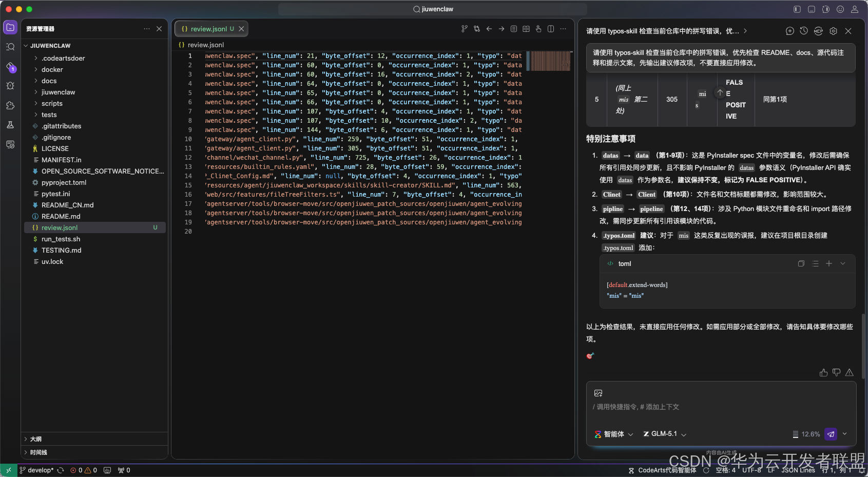Navigate back with the left arrow
This screenshot has height=477, width=868.
489,29
